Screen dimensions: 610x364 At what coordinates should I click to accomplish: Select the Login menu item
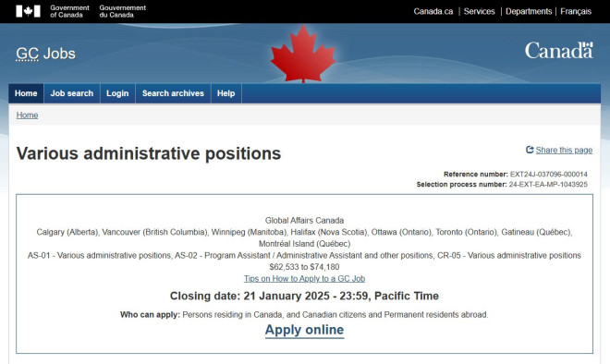117,93
